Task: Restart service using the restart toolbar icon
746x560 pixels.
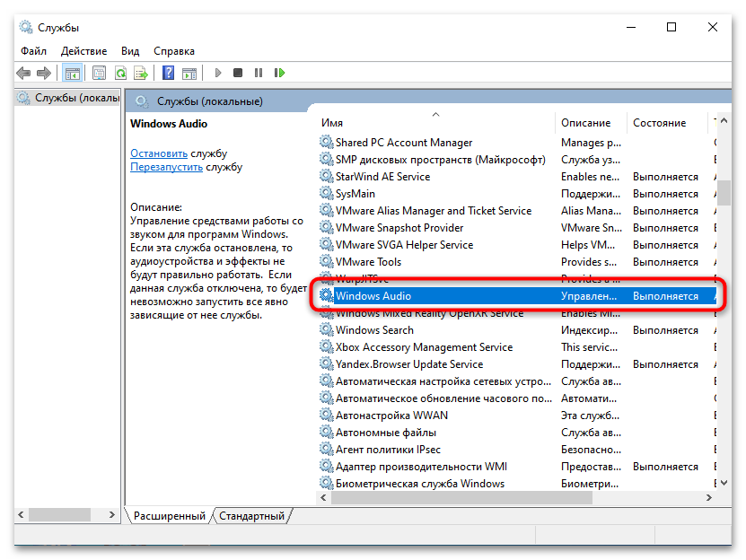Action: (x=279, y=73)
